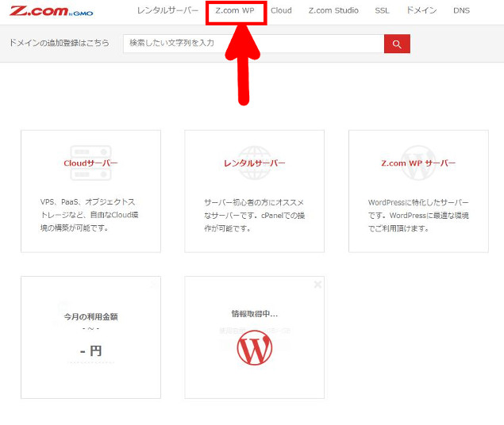This screenshot has width=504, height=425.
Task: Click the cPanel description text
Action: pyautogui.click(x=254, y=216)
